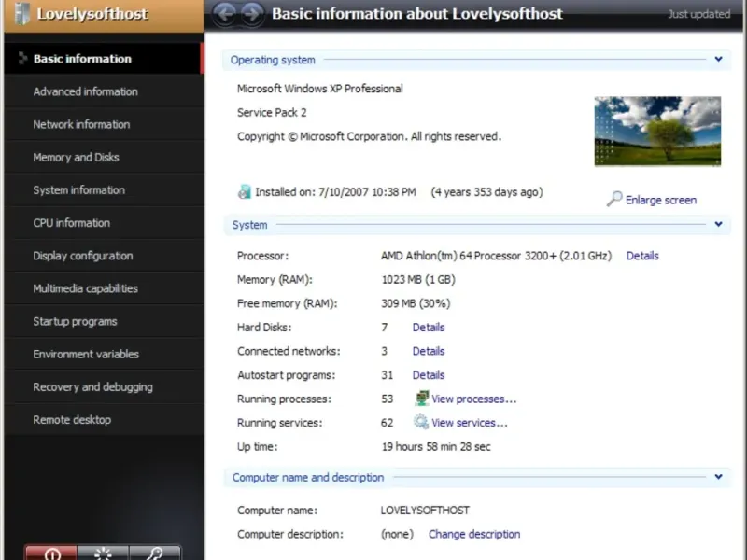Viewport: 747px width, 560px height.
Task: Click the Running services count 62
Action: click(x=387, y=423)
